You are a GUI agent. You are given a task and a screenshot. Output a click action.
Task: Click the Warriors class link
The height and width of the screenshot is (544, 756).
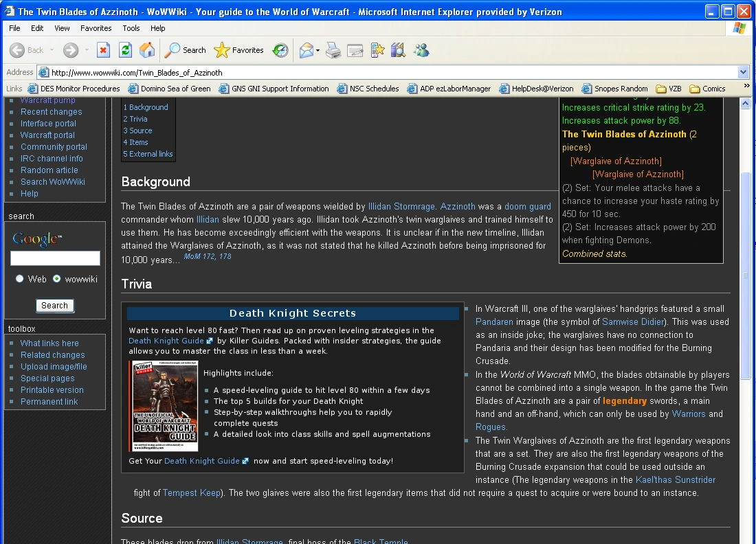point(689,414)
